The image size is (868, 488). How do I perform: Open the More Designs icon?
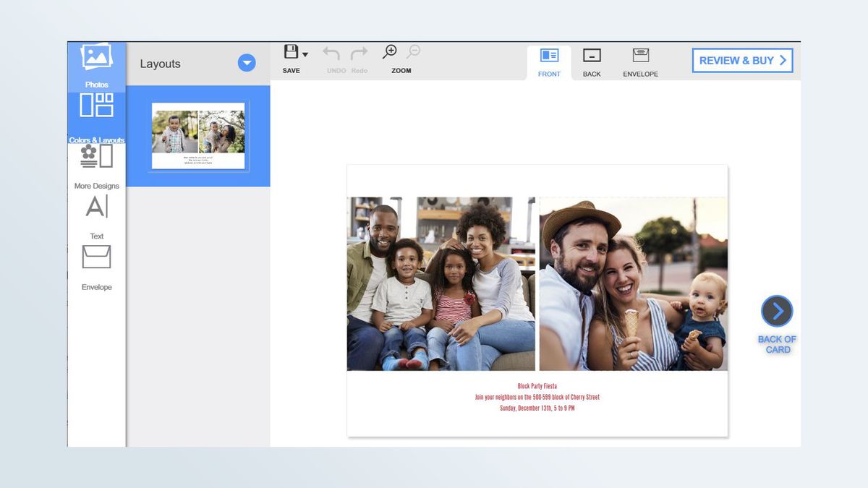coord(96,155)
